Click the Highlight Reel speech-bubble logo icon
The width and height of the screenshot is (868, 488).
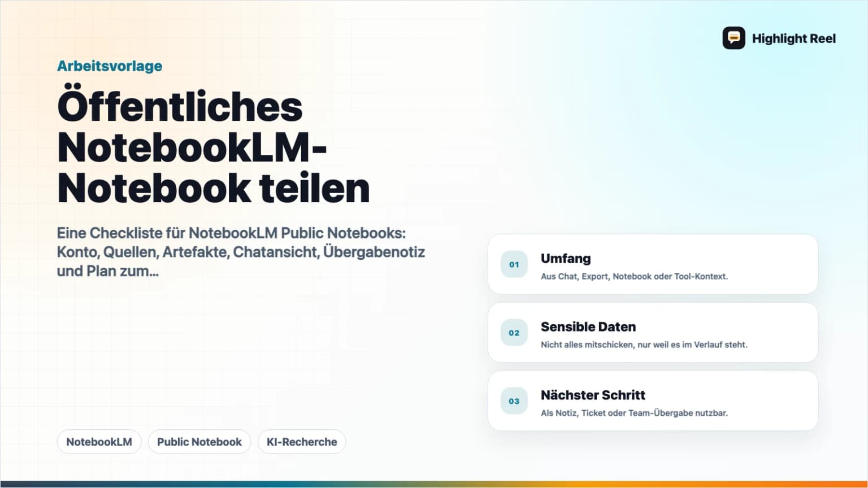(734, 38)
